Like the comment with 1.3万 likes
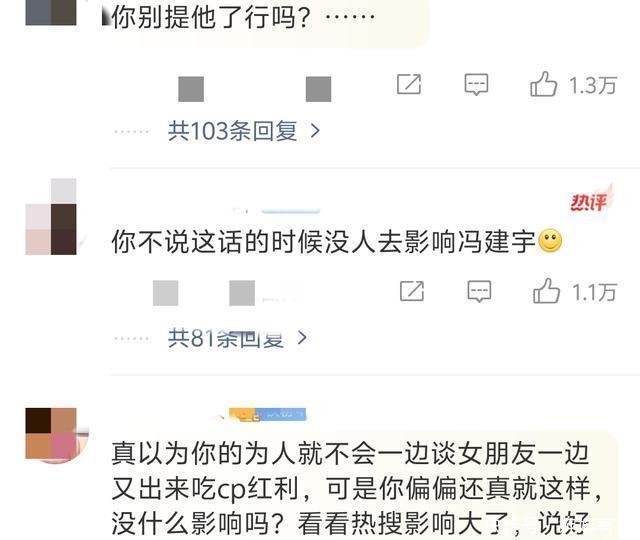Image resolution: width=640 pixels, height=540 pixels. click(x=543, y=84)
